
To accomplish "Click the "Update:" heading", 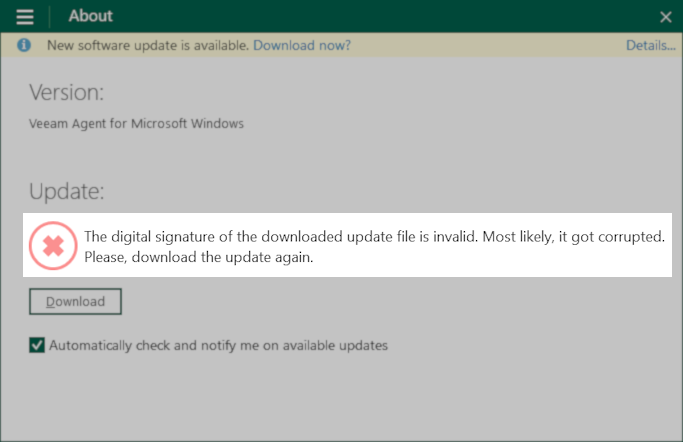I will [x=67, y=191].
